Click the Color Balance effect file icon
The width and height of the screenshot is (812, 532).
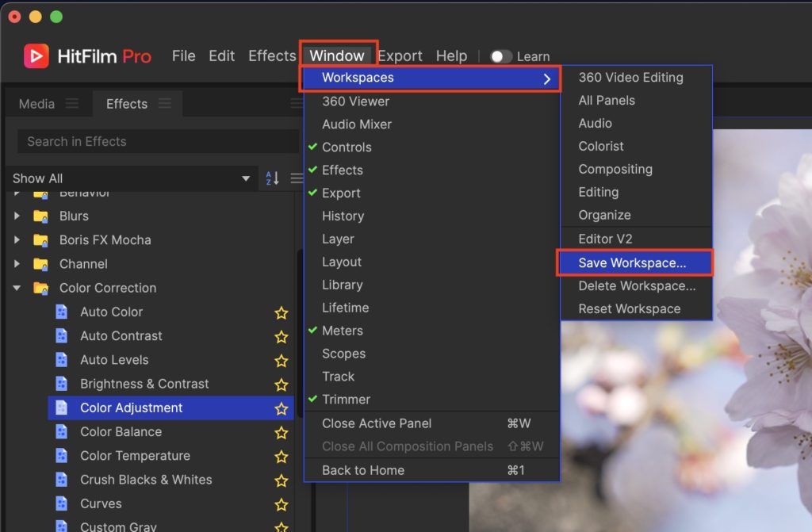pos(62,431)
